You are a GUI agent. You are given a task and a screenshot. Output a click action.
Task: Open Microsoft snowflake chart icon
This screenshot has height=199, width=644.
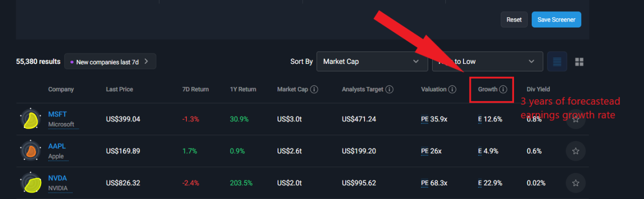(30, 119)
